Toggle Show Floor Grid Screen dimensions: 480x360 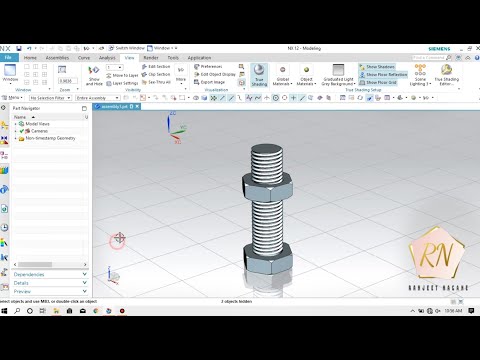coord(378,82)
